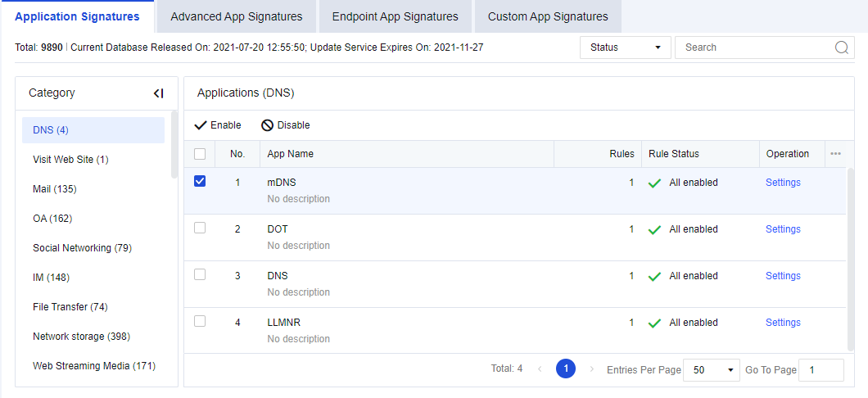Click the search magnifier icon

pyautogui.click(x=842, y=47)
